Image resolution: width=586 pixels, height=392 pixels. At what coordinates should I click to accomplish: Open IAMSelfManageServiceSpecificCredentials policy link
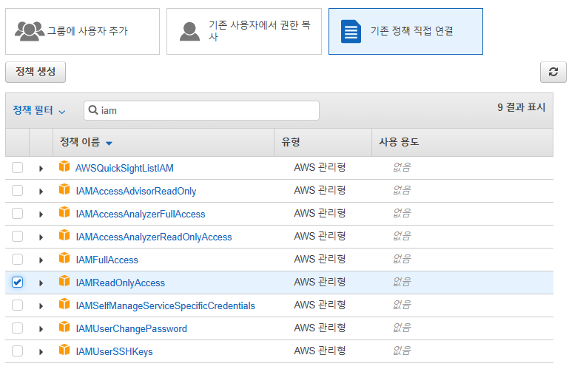166,305
